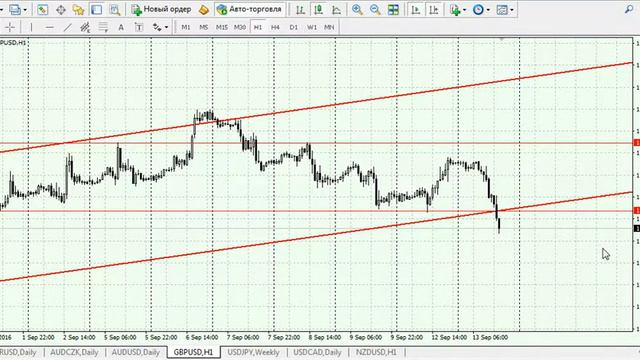Click the 8 Sep 14:00 time label
This screenshot has height=360, width=640.
pyautogui.click(x=325, y=338)
